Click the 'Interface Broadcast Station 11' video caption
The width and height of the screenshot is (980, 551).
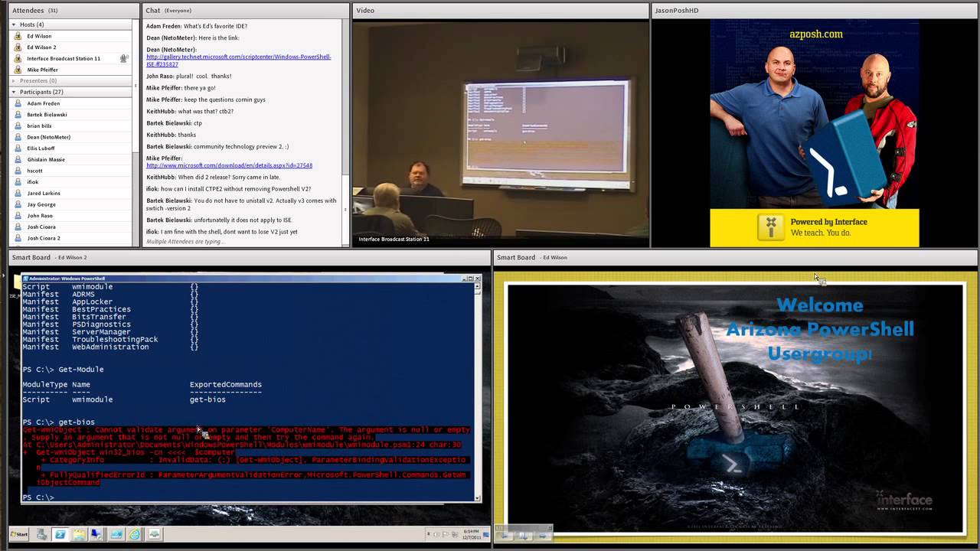tap(394, 239)
